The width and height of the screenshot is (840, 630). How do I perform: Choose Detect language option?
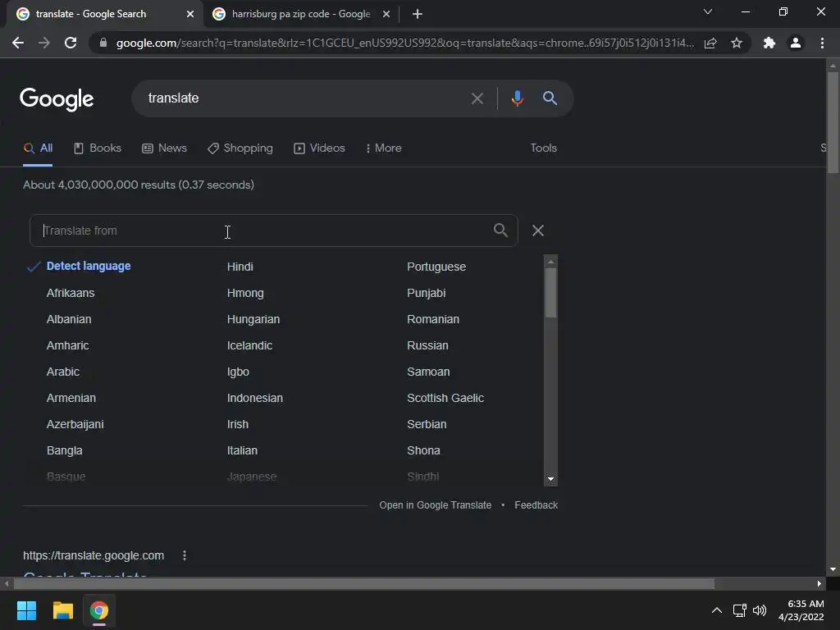[x=89, y=267]
